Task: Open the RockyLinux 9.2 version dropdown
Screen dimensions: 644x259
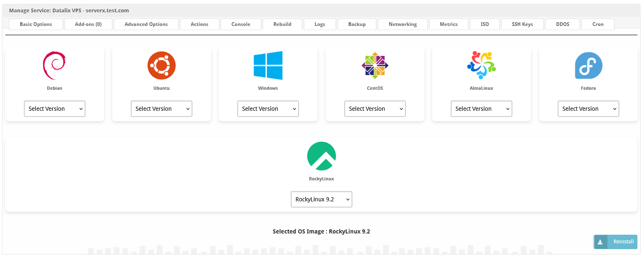Action: pyautogui.click(x=321, y=199)
